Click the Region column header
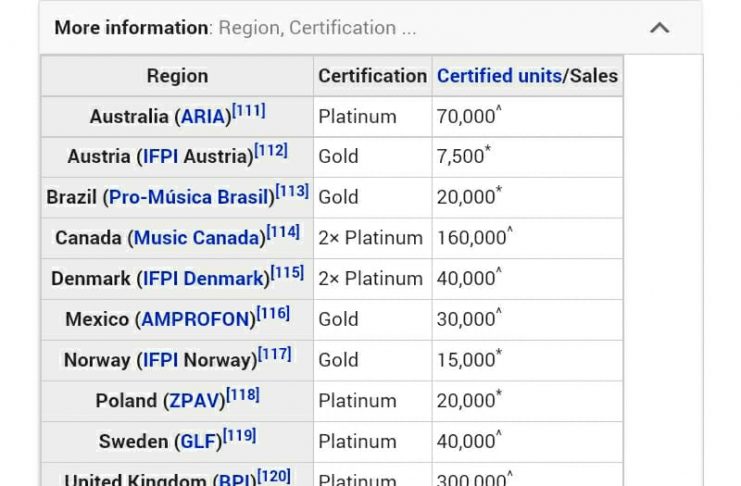Viewport: 741px width, 486px height. 177,75
